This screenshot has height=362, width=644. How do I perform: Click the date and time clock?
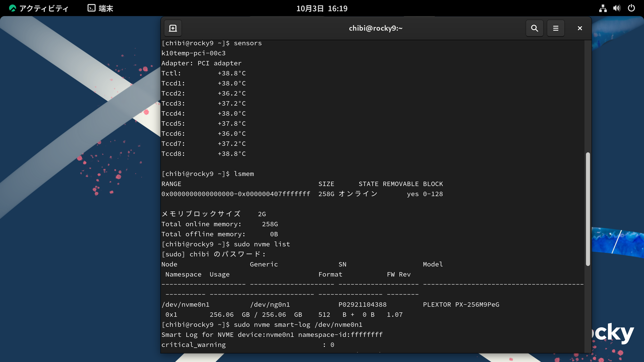(x=322, y=9)
